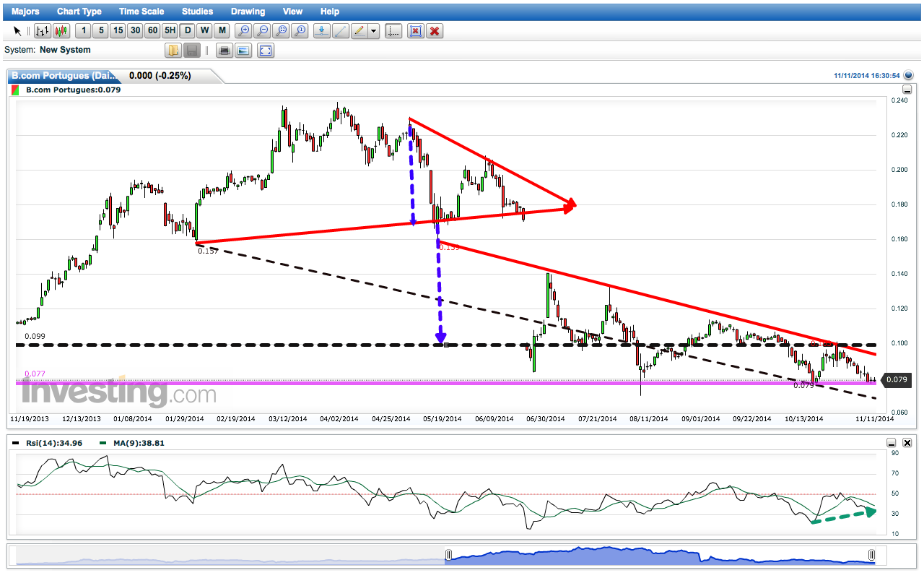This screenshot has height=578, width=924.
Task: Click the 0.000 (-0.25%) change value
Action: pyautogui.click(x=160, y=76)
